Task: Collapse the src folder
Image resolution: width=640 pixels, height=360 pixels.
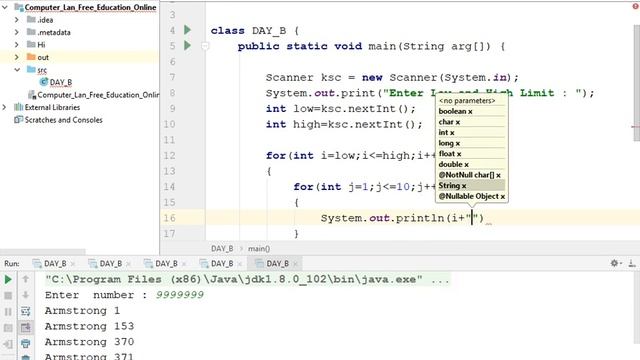Action: point(17,70)
